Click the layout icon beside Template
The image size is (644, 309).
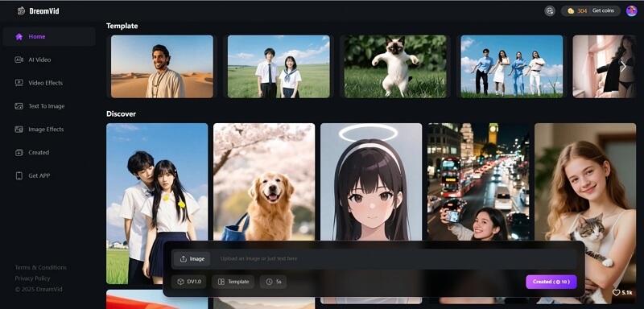[x=221, y=282]
